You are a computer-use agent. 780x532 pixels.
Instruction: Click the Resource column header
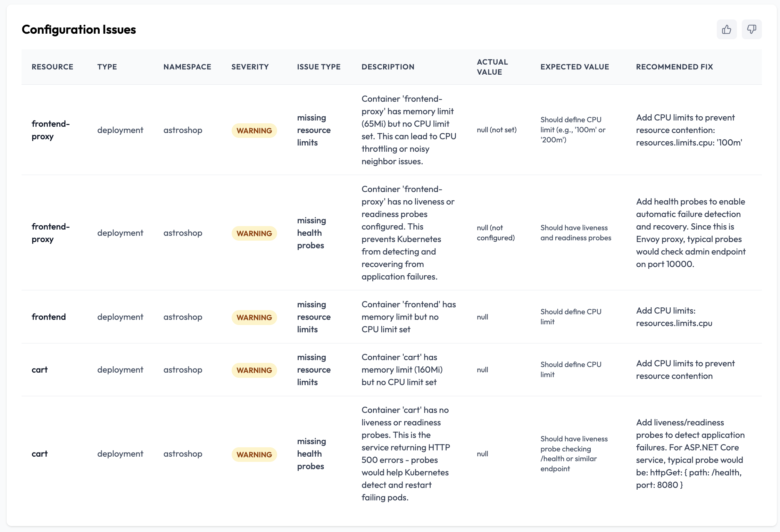(x=52, y=67)
